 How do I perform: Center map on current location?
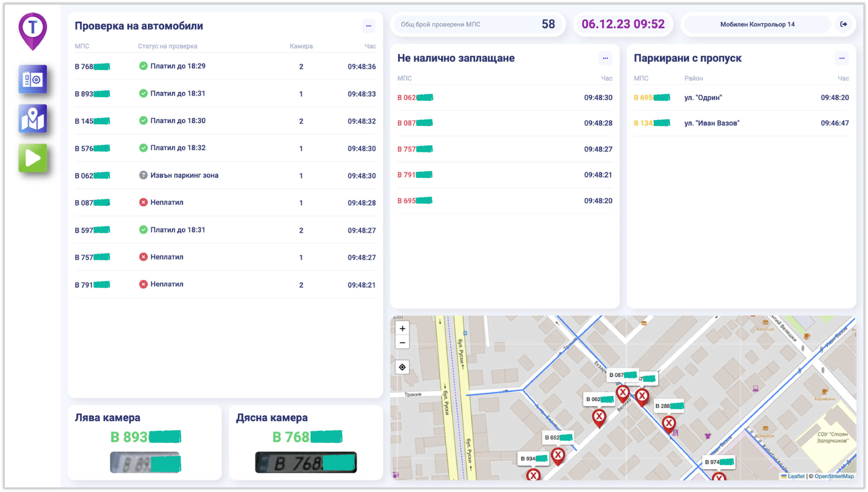pyautogui.click(x=402, y=367)
